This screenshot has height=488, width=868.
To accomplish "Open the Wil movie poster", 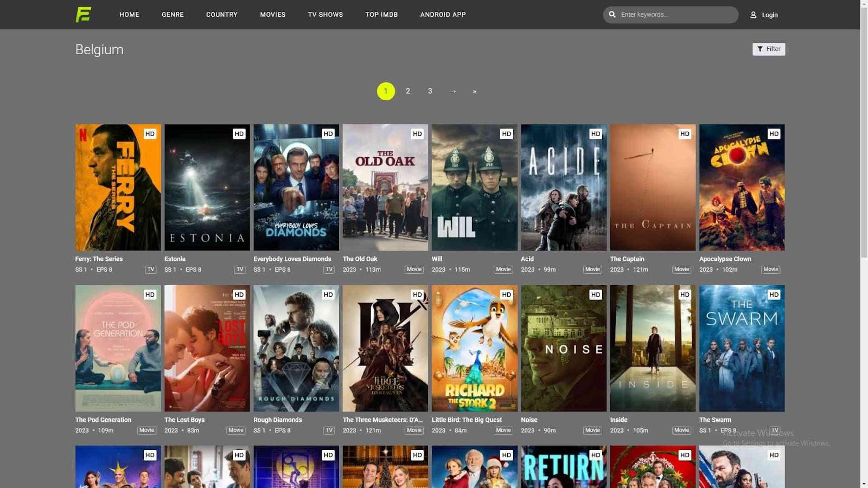I will click(475, 188).
